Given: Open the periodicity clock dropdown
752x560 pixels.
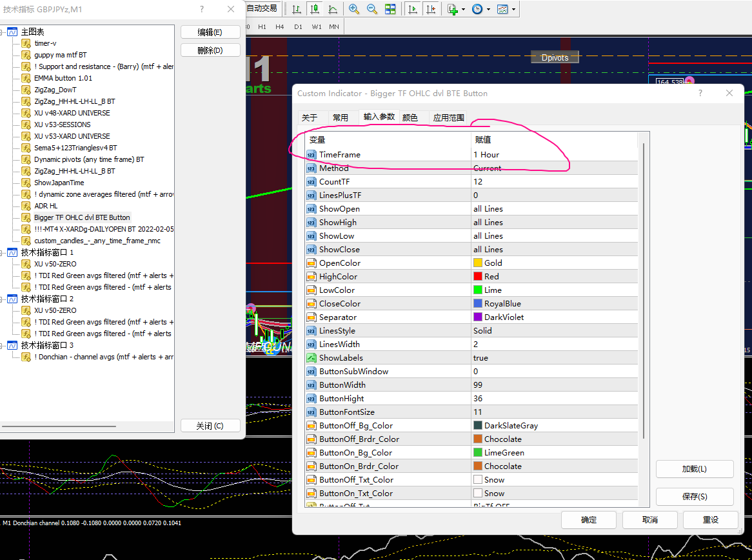Looking at the screenshot, I should point(480,9).
